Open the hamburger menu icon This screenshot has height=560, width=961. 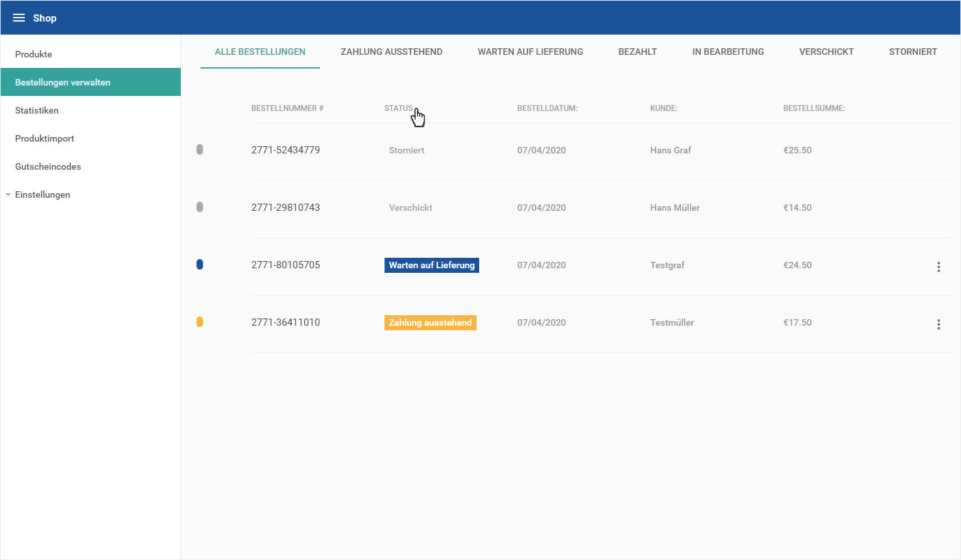[x=19, y=18]
